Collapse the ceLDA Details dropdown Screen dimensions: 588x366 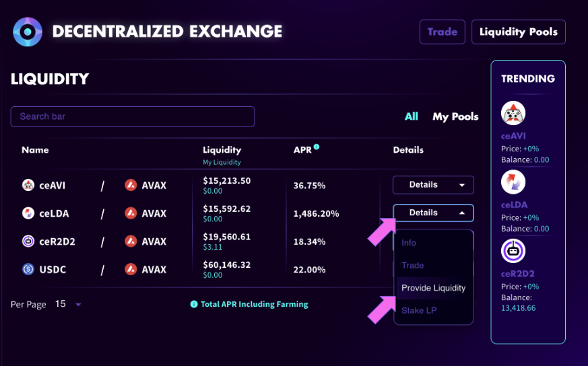(433, 213)
